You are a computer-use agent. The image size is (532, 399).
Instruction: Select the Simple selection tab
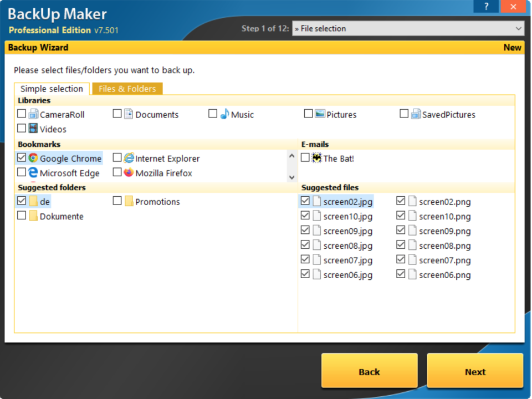click(52, 89)
